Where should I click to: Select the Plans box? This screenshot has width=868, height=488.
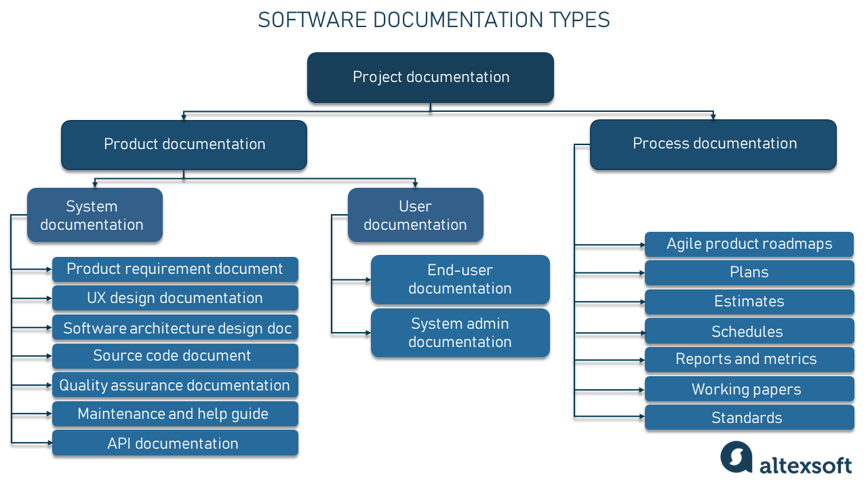click(749, 272)
